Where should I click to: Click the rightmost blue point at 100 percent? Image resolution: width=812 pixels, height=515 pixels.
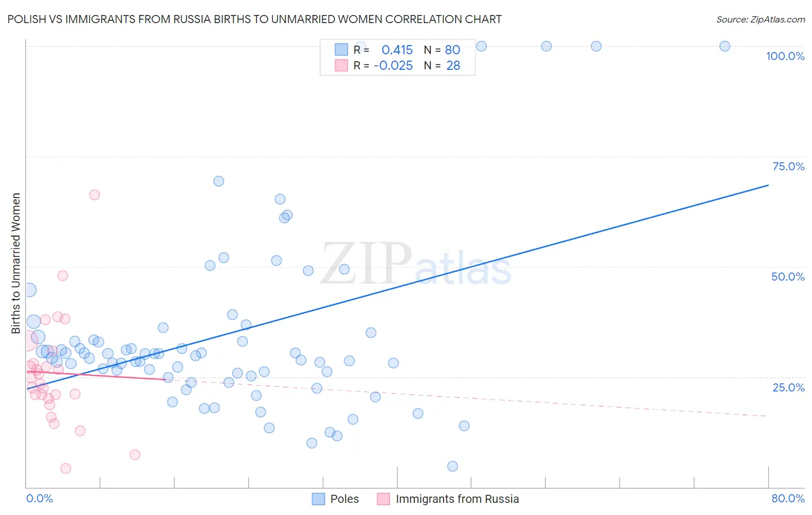725,46
